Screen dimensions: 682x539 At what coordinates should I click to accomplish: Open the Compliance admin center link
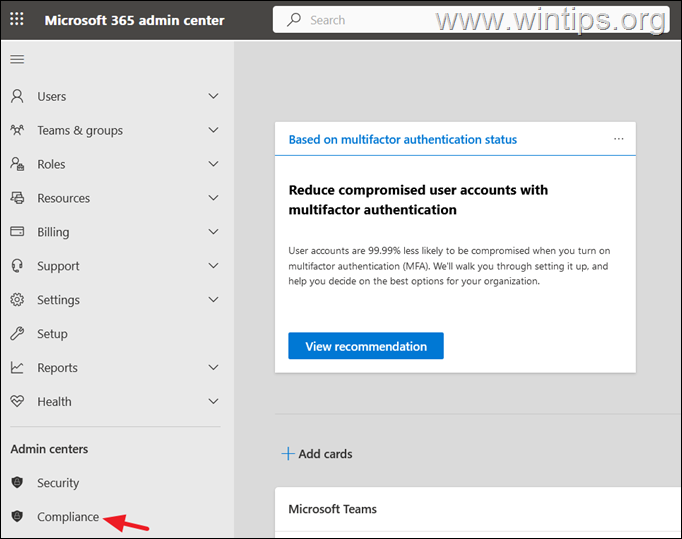tap(68, 517)
